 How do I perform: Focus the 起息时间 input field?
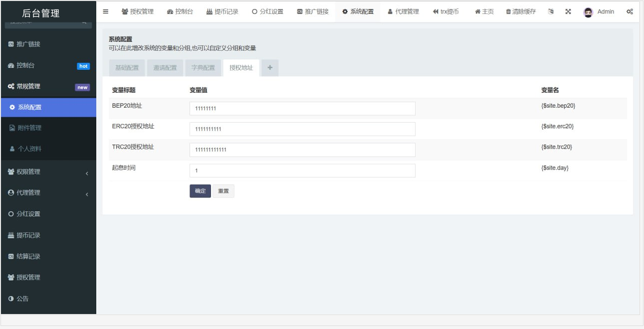[302, 170]
